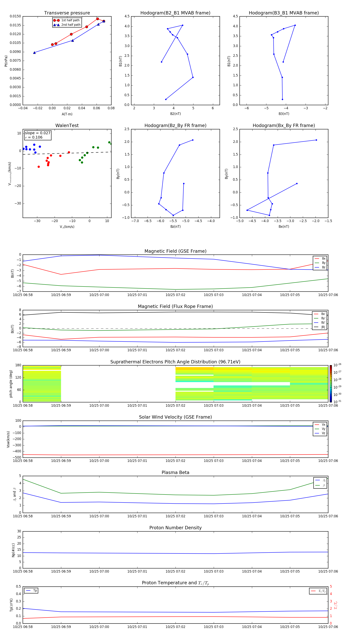Click the 'Hodogram(Bz_By FR frame)' title
The image size is (351, 644).
(x=175, y=125)
